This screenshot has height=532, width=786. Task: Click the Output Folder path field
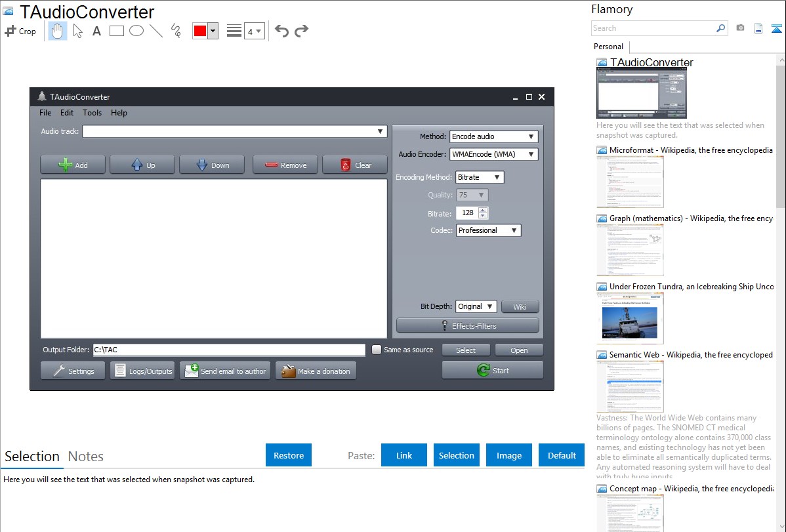(x=229, y=350)
